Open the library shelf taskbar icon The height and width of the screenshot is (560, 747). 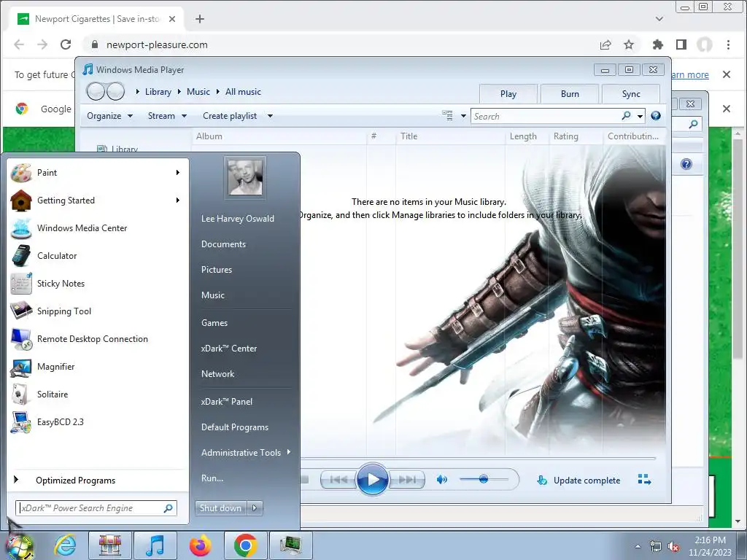click(x=110, y=545)
